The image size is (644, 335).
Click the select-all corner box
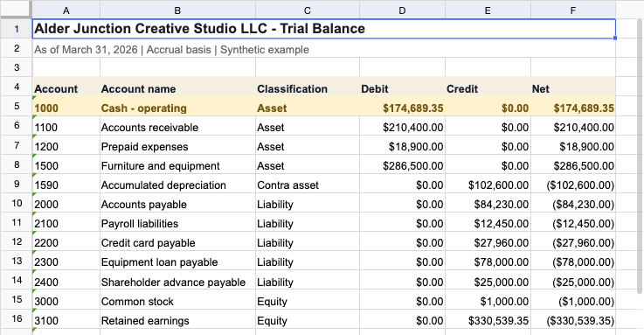[x=17, y=10]
